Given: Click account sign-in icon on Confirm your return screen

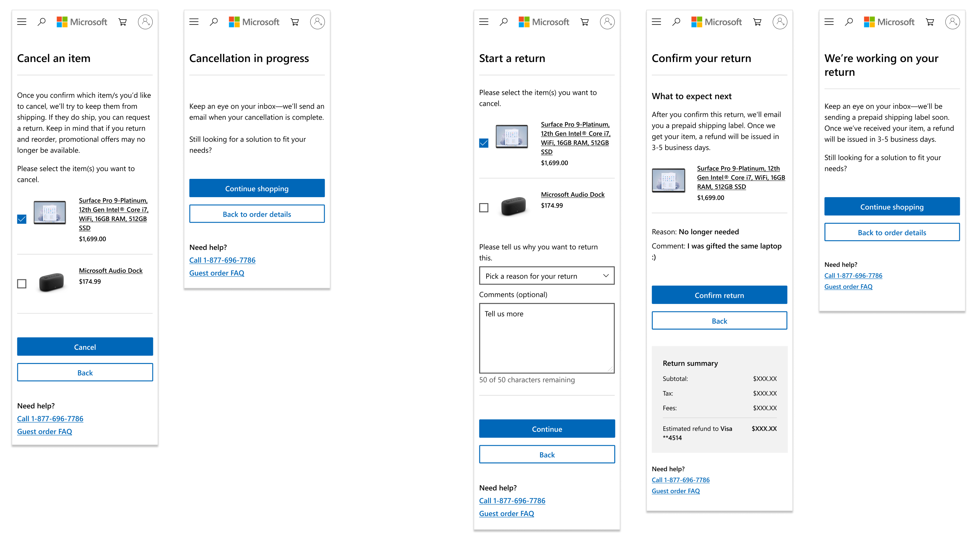Looking at the screenshot, I should tap(780, 22).
